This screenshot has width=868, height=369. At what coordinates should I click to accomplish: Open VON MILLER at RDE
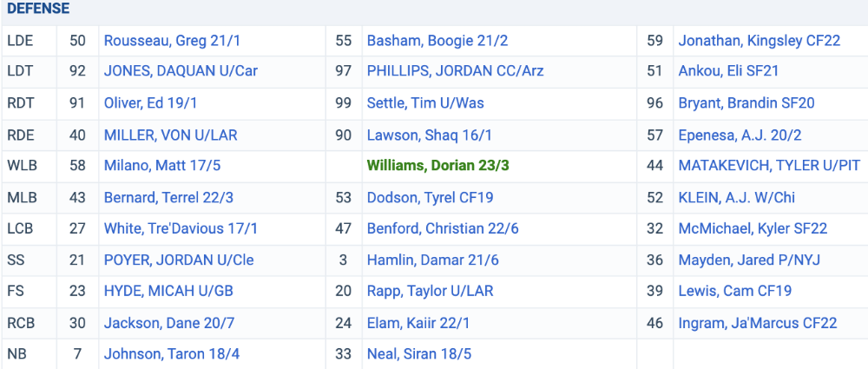pos(170,135)
